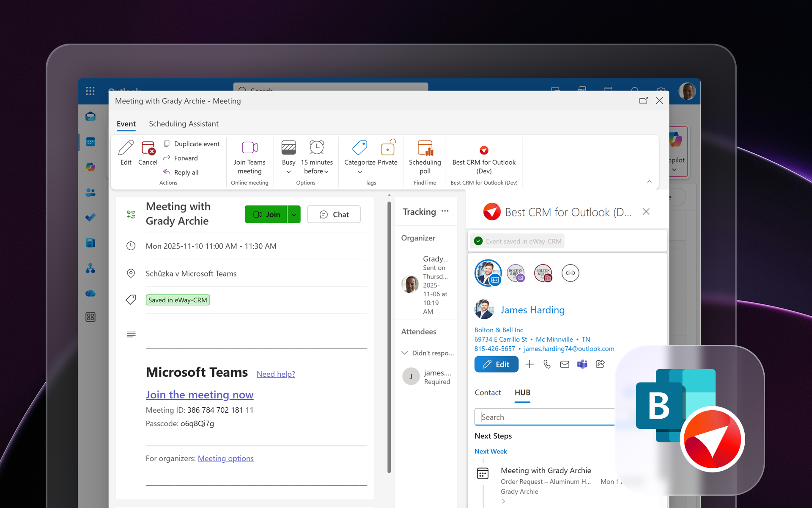Open the Calendar icon in the sidebar
812x508 pixels.
pos(90,142)
